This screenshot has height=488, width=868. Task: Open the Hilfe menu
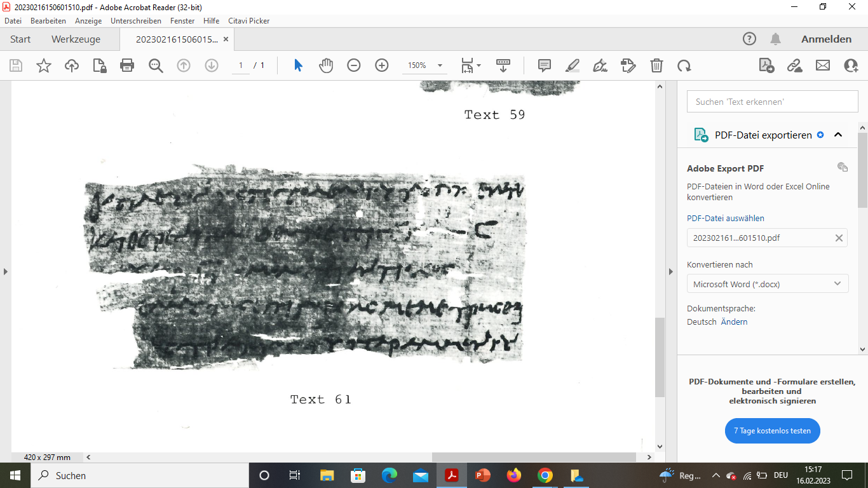click(x=211, y=21)
